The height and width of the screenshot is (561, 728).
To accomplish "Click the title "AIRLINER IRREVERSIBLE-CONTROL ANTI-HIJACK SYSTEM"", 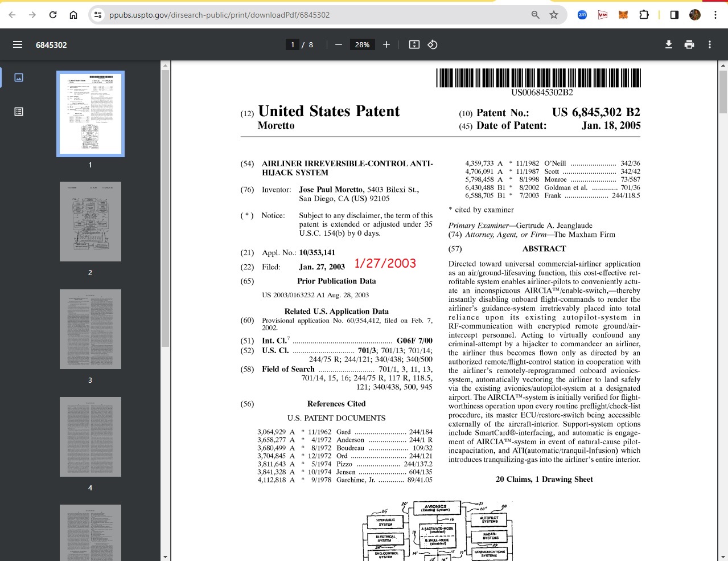I will pos(347,168).
